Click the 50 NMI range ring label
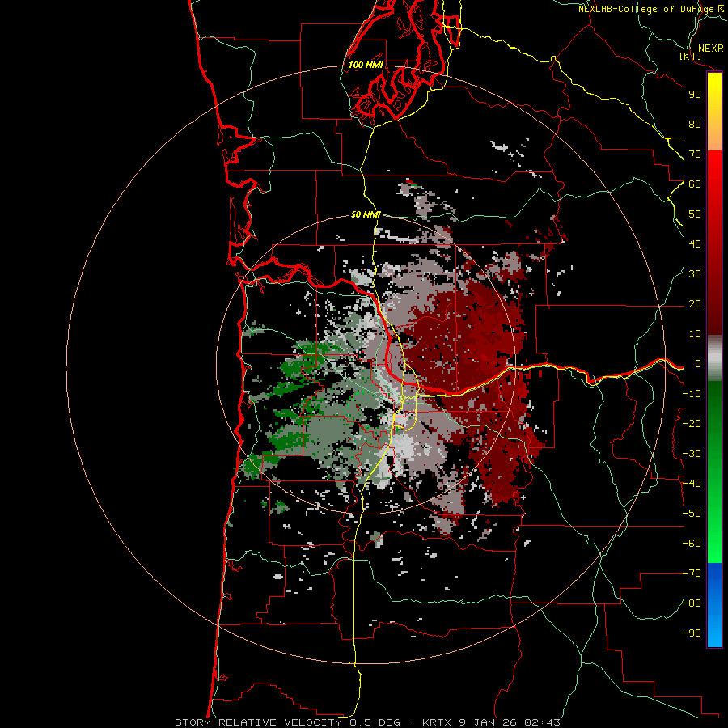The height and width of the screenshot is (728, 728). [x=366, y=214]
